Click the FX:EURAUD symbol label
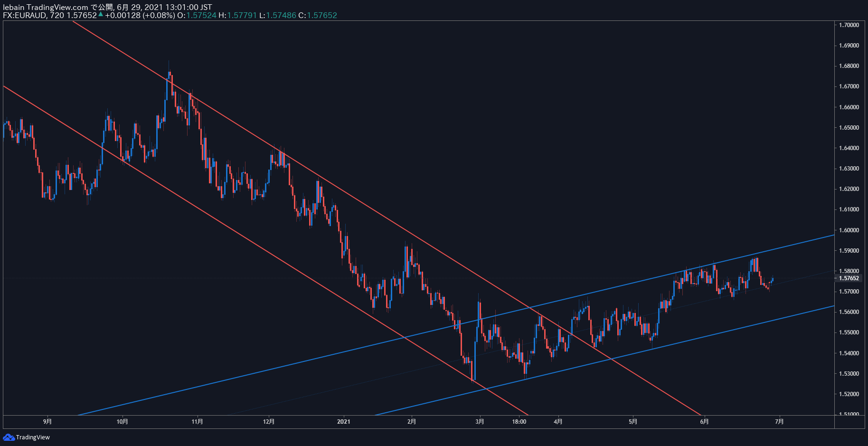This screenshot has height=446, width=868. click(x=25, y=15)
